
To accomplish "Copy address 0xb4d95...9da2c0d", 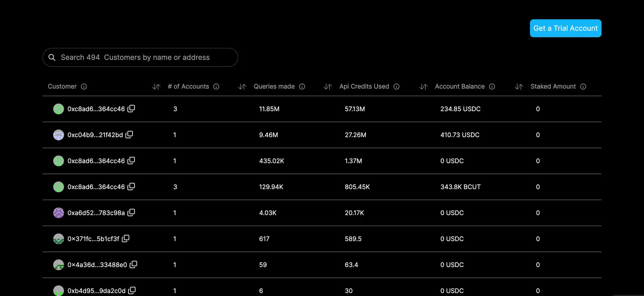I will click(132, 290).
